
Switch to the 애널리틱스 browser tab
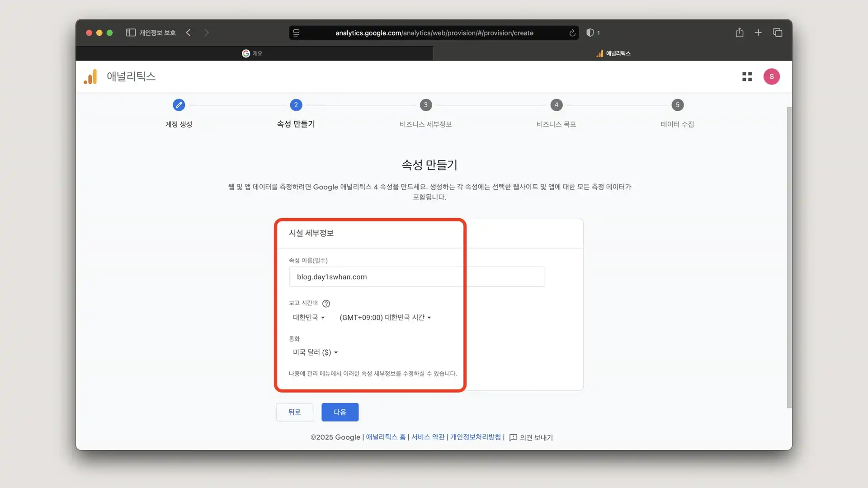[613, 53]
